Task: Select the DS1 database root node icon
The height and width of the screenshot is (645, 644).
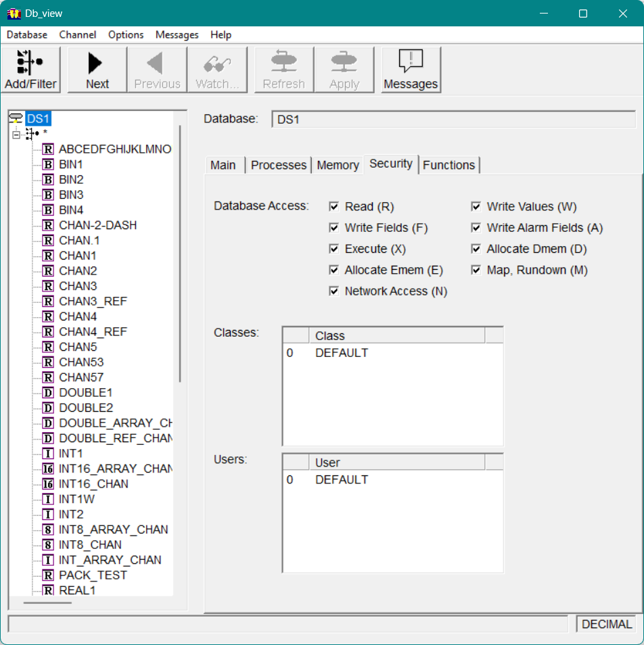Action: coord(16,118)
